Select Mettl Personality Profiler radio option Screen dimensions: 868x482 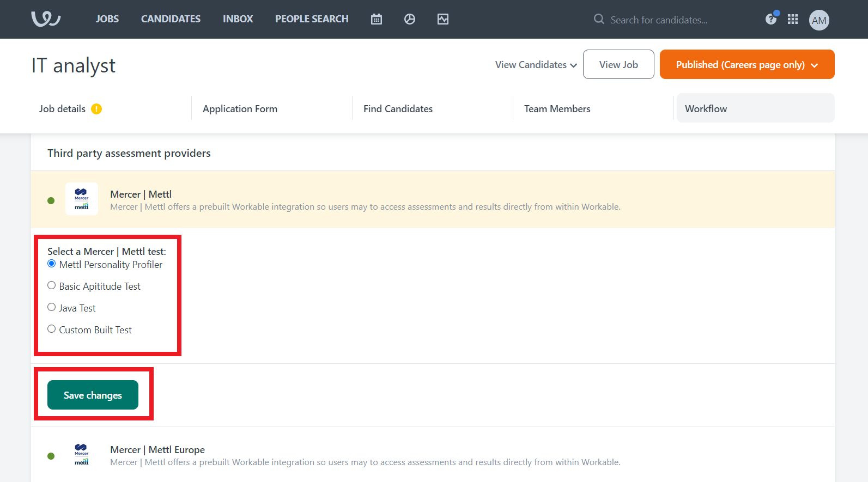point(52,264)
